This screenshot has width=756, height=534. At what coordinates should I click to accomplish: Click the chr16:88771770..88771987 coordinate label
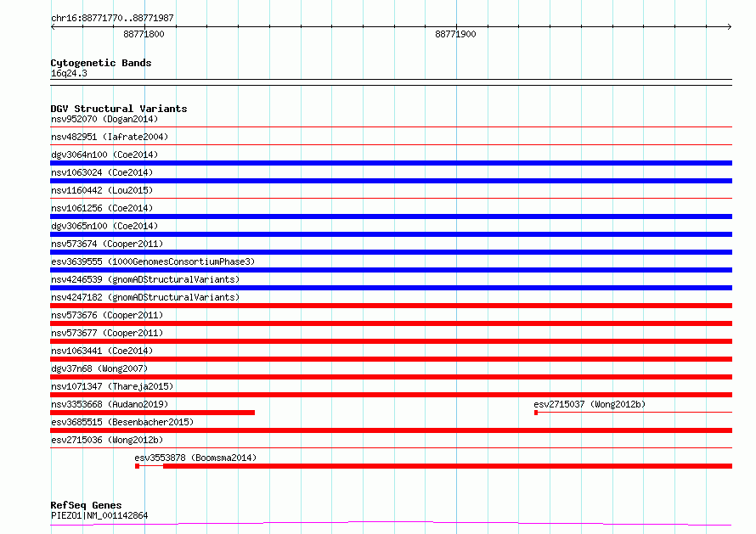[112, 18]
